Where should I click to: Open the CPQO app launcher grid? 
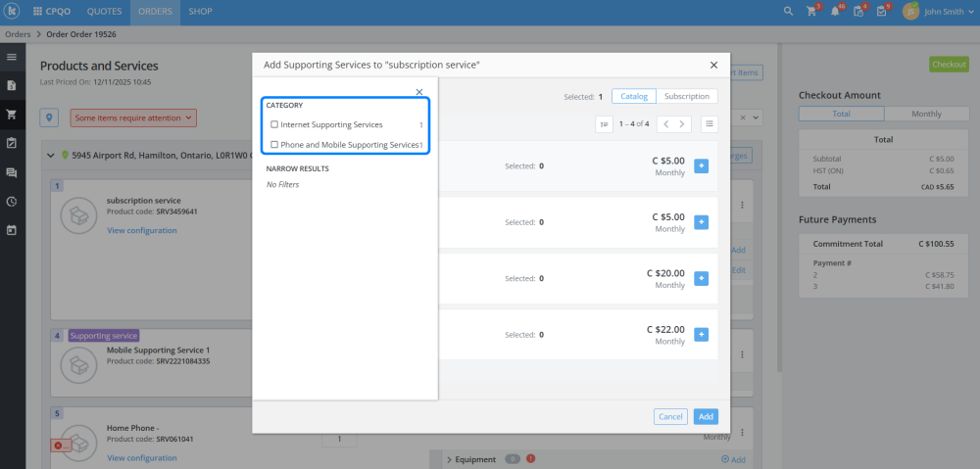tap(38, 11)
